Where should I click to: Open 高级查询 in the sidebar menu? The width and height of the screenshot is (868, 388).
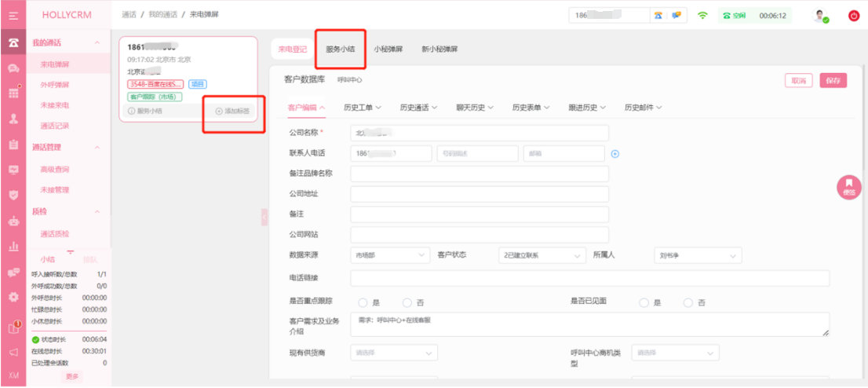tap(55, 169)
